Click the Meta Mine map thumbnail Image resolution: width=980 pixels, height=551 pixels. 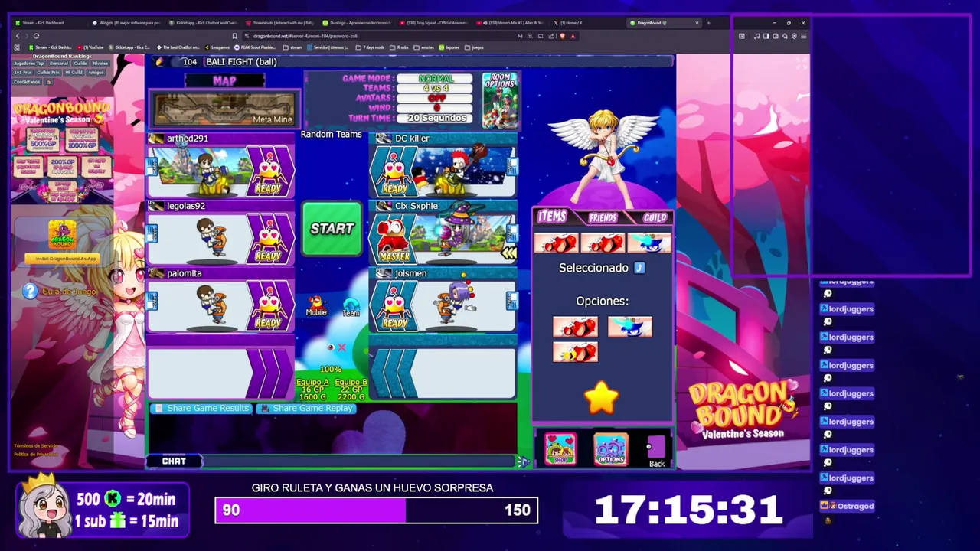click(224, 109)
